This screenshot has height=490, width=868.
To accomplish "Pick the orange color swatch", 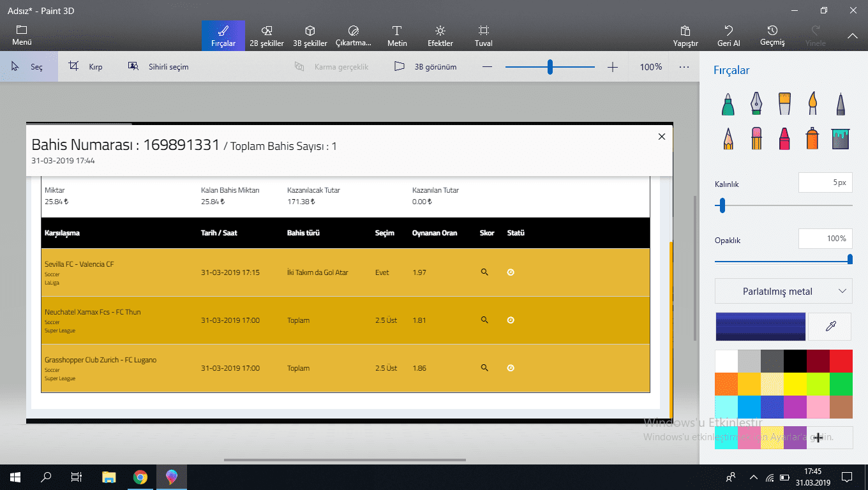I will (x=726, y=384).
